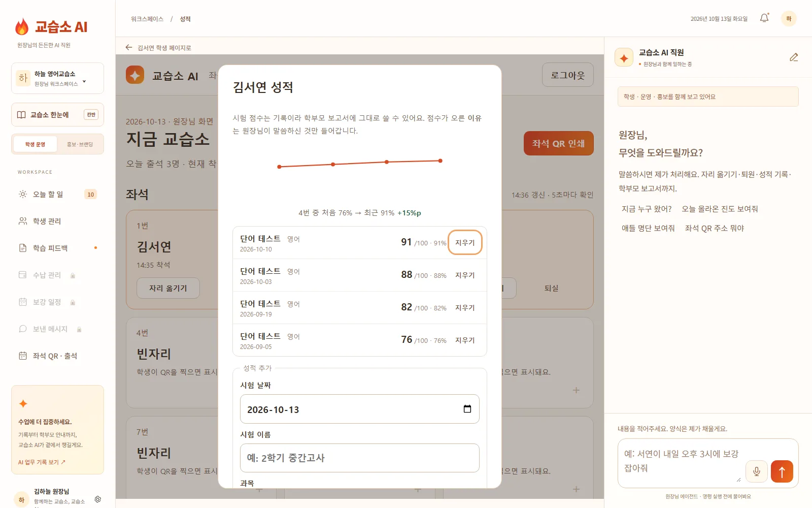This screenshot has height=508, width=812.
Task: Click the 시험 이름 input field
Action: click(x=359, y=458)
